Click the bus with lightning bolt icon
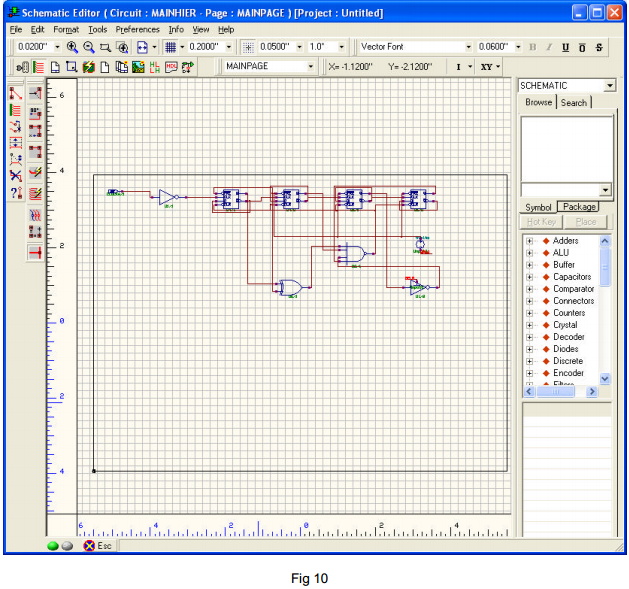The image size is (629, 589). click(x=35, y=194)
